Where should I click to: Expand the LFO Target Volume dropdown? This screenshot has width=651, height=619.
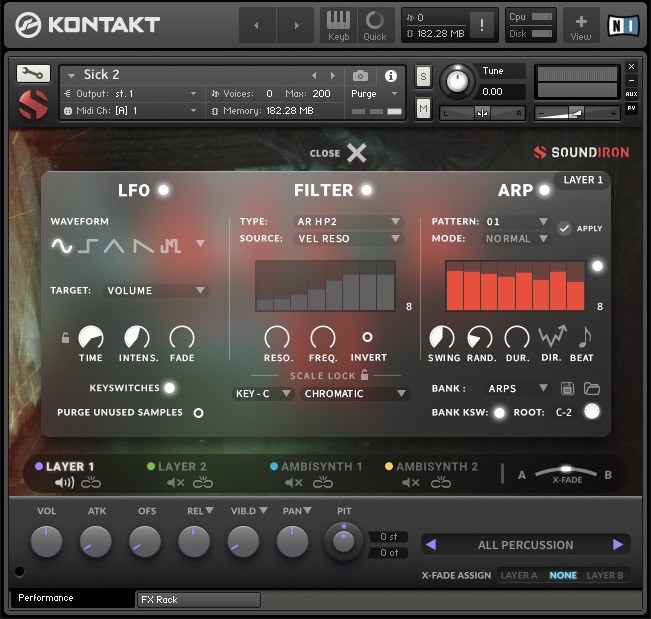tap(156, 291)
